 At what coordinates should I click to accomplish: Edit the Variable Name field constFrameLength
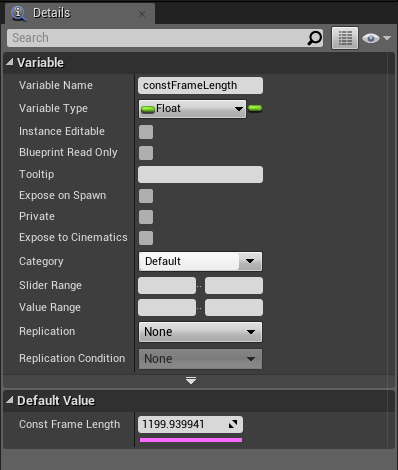pyautogui.click(x=200, y=85)
